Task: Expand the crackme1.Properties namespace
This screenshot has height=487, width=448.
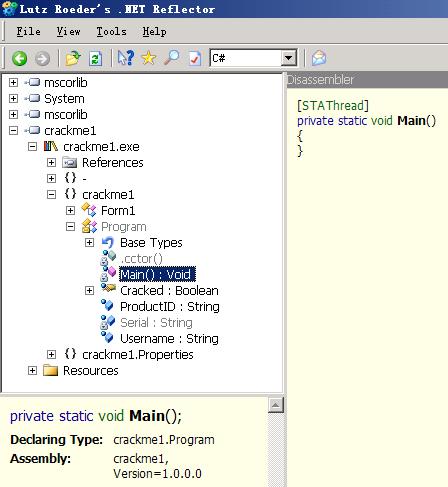Action: point(51,354)
